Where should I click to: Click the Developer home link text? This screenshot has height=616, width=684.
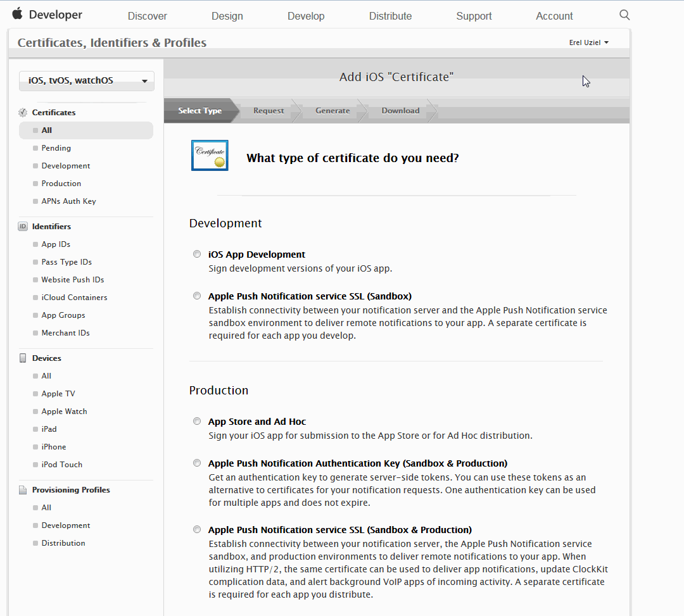[55, 15]
